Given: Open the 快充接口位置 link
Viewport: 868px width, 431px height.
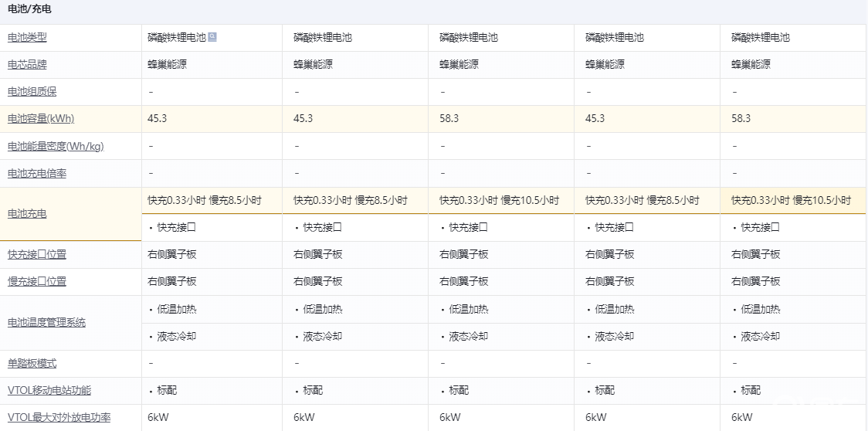Looking at the screenshot, I should click(x=37, y=255).
